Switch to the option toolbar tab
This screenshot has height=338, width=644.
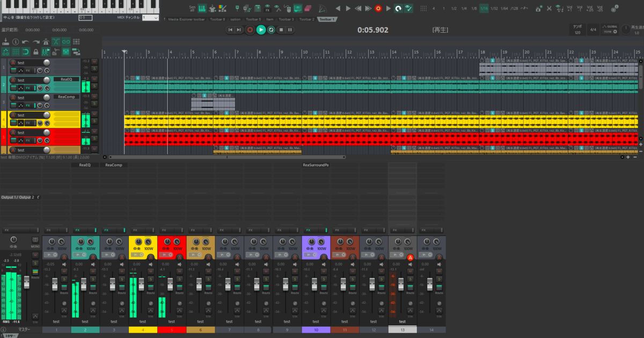point(236,19)
